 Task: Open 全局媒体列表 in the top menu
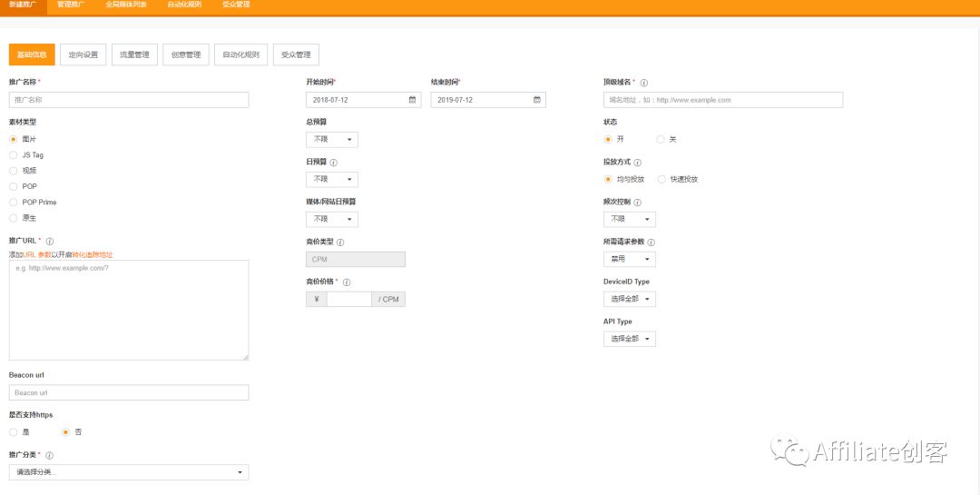tap(126, 5)
